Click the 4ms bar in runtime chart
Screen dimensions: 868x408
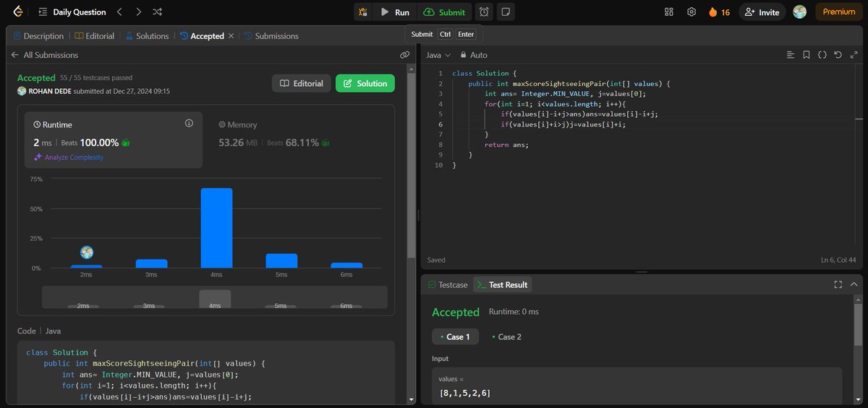point(216,228)
